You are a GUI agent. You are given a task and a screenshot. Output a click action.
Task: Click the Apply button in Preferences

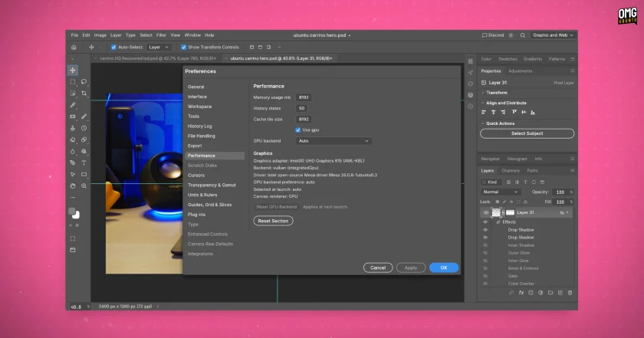click(x=411, y=267)
